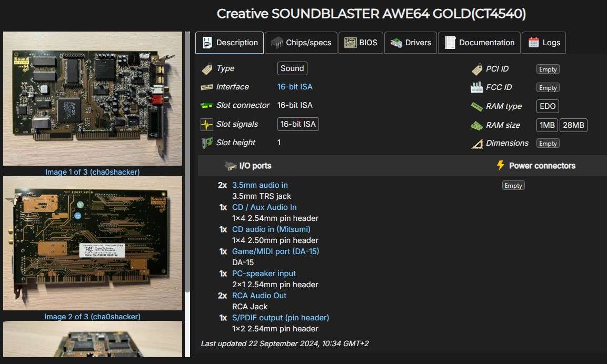Viewport: 607px width, 364px height.
Task: Click the Drivers icon
Action: click(x=396, y=42)
